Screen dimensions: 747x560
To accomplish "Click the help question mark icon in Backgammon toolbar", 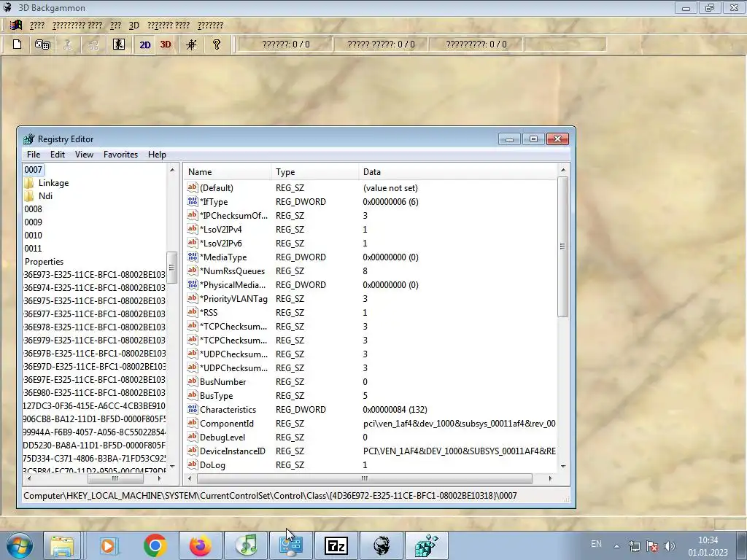I will click(x=217, y=44).
